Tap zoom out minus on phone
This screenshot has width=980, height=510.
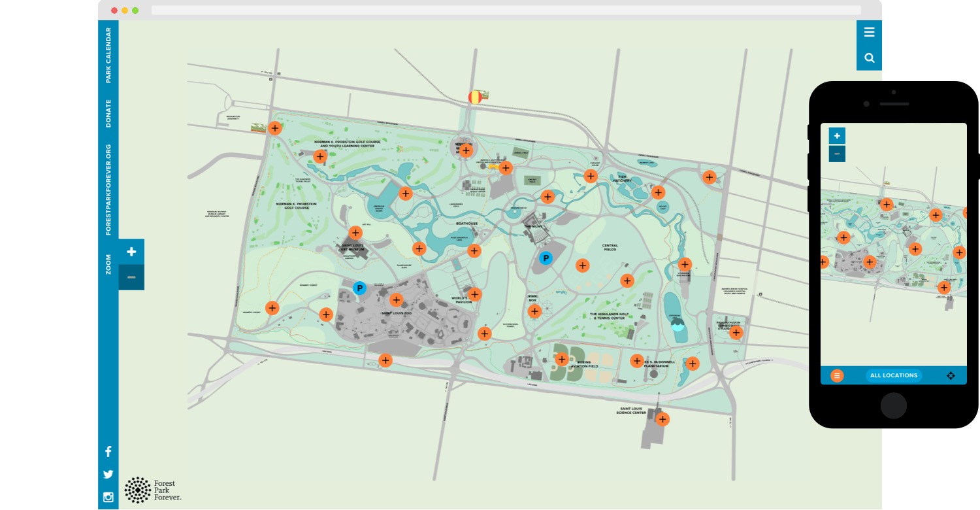pos(837,154)
